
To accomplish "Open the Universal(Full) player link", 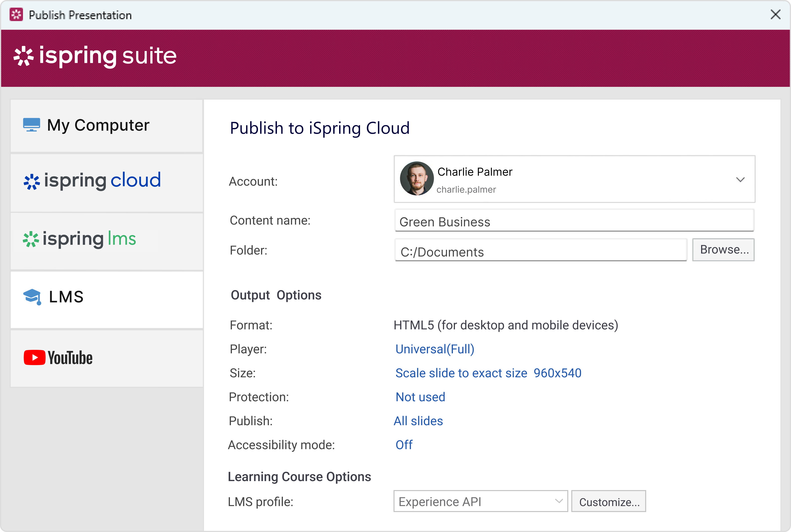I will (x=435, y=349).
